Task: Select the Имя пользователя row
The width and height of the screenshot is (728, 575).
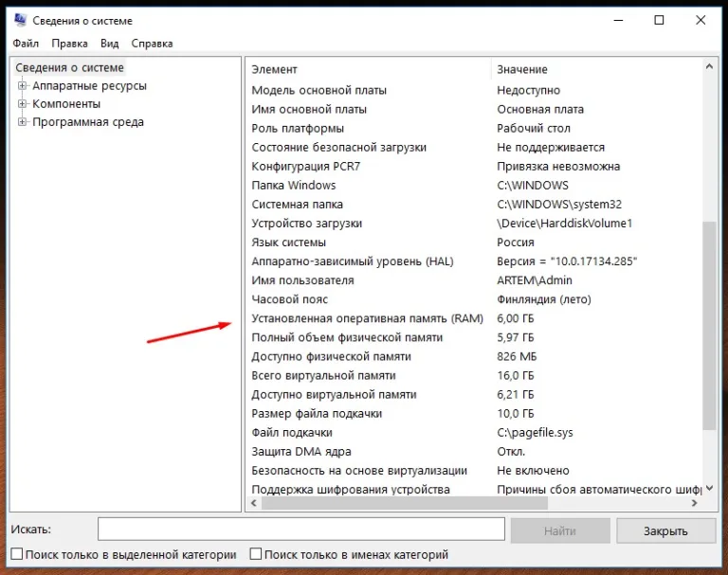Action: (x=474, y=280)
